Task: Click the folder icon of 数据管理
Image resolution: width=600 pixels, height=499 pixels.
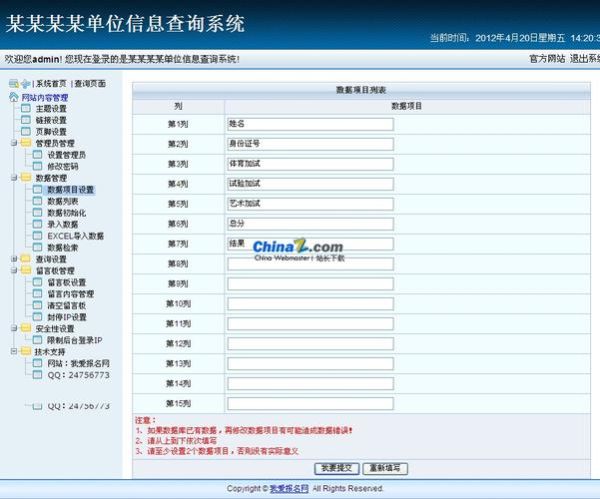Action: pos(26,178)
